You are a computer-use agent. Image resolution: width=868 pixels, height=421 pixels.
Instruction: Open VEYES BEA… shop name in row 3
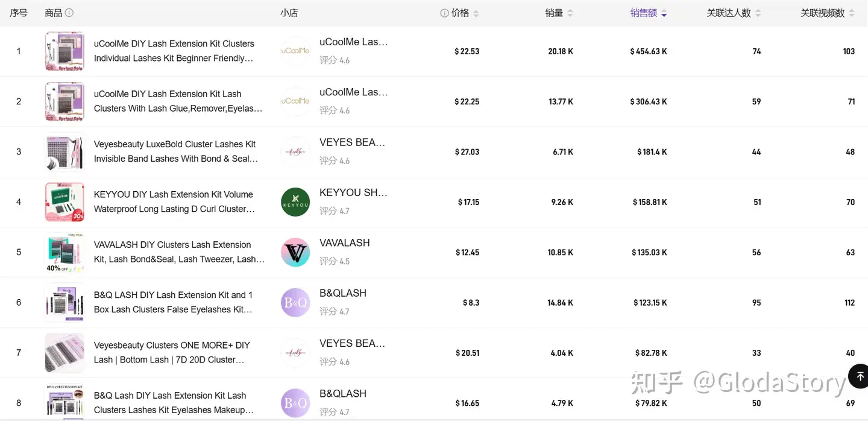353,142
